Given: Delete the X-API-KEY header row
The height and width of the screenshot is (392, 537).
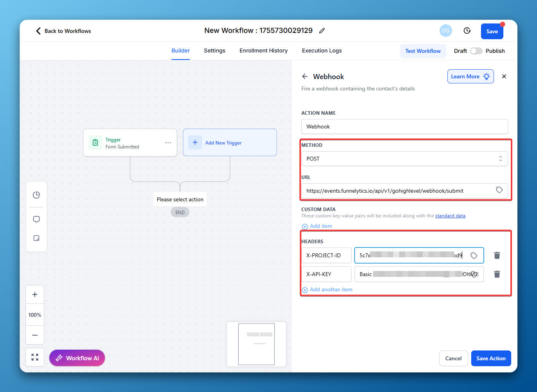Looking at the screenshot, I should (x=497, y=274).
